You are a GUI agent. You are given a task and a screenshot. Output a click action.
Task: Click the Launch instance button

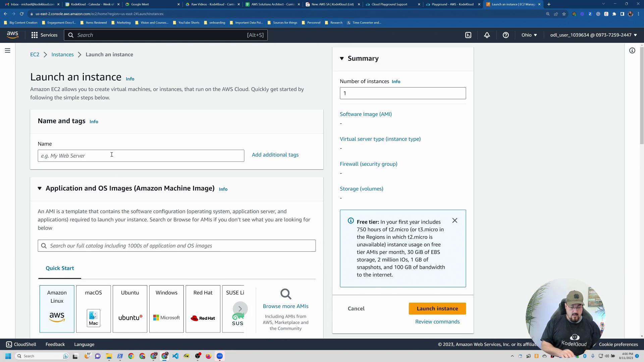point(437,308)
